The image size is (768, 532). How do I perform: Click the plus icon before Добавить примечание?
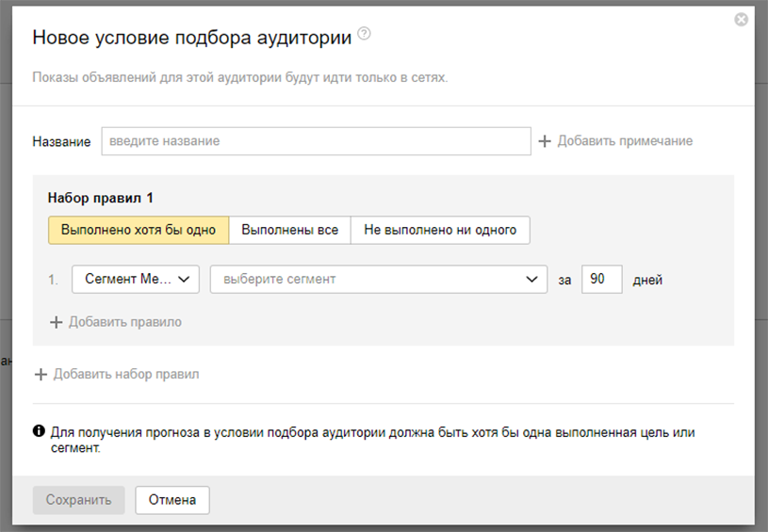click(x=545, y=141)
